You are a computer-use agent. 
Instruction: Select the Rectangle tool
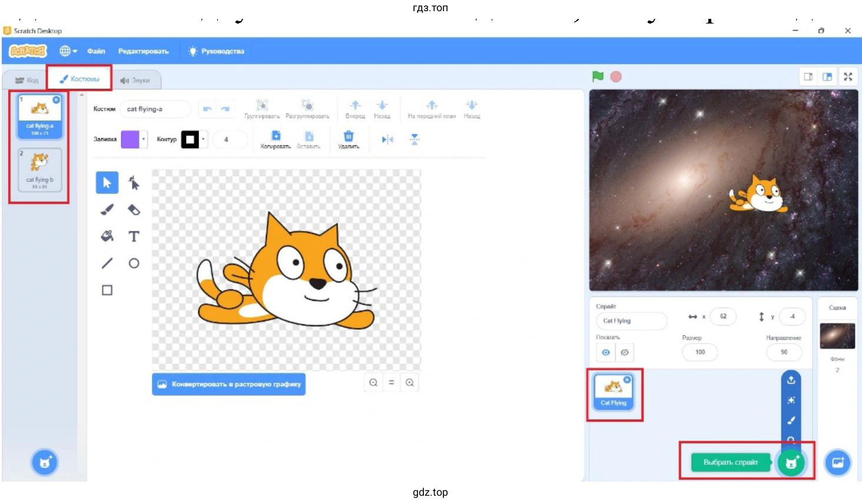pyautogui.click(x=107, y=290)
